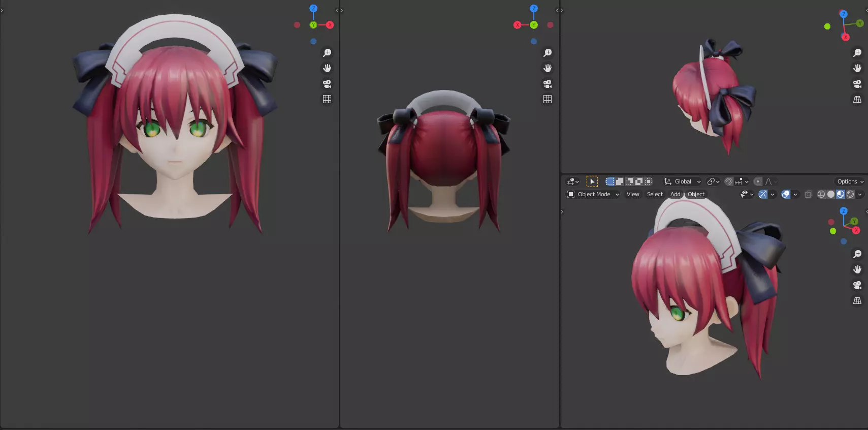This screenshot has width=868, height=430.
Task: Open the overlays settings dropdown arrow
Action: coord(795,194)
